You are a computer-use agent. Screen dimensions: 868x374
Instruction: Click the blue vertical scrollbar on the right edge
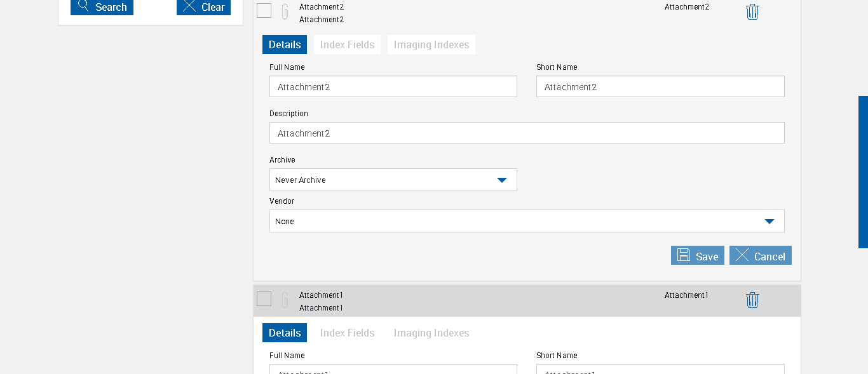863,171
